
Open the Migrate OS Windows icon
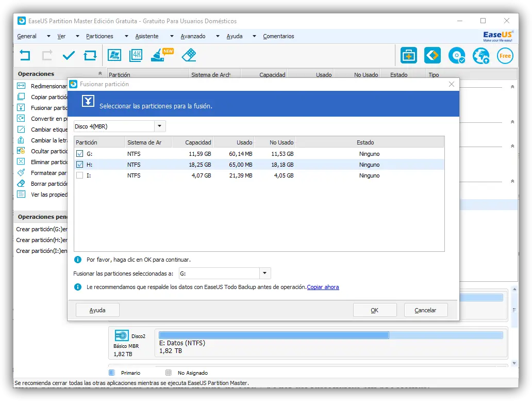pyautogui.click(x=114, y=55)
